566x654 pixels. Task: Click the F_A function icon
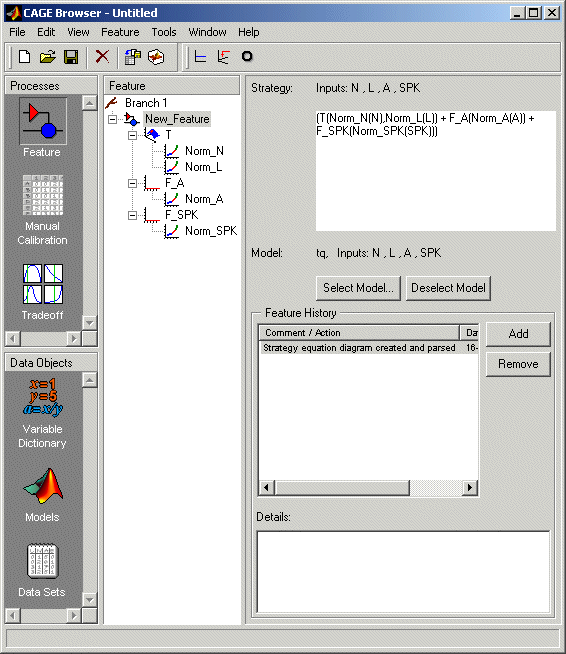click(152, 183)
